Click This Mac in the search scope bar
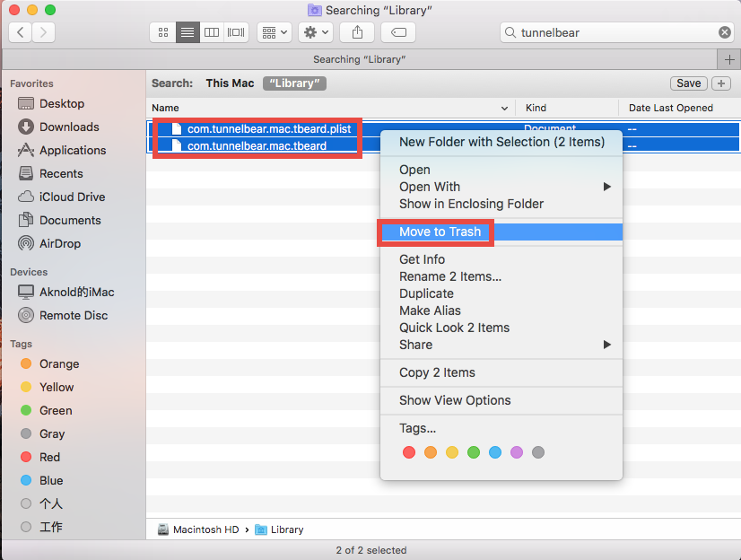The width and height of the screenshot is (741, 560). pyautogui.click(x=230, y=83)
